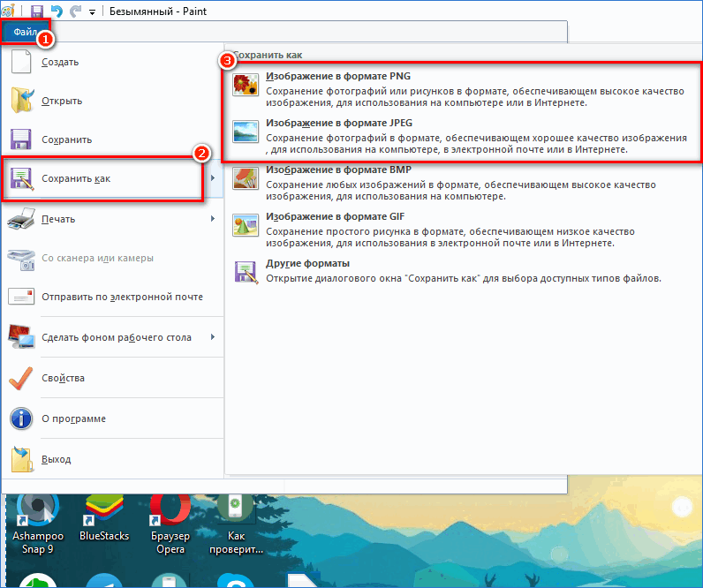This screenshot has height=588, width=703.
Task: Expand the Печать submenu arrow
Action: 213,219
